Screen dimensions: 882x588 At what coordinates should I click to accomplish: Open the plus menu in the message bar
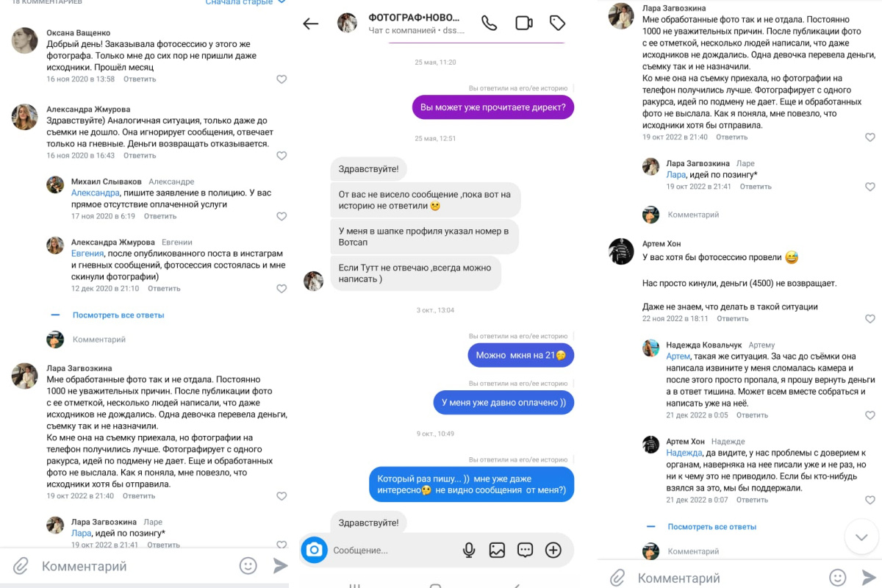(x=553, y=550)
